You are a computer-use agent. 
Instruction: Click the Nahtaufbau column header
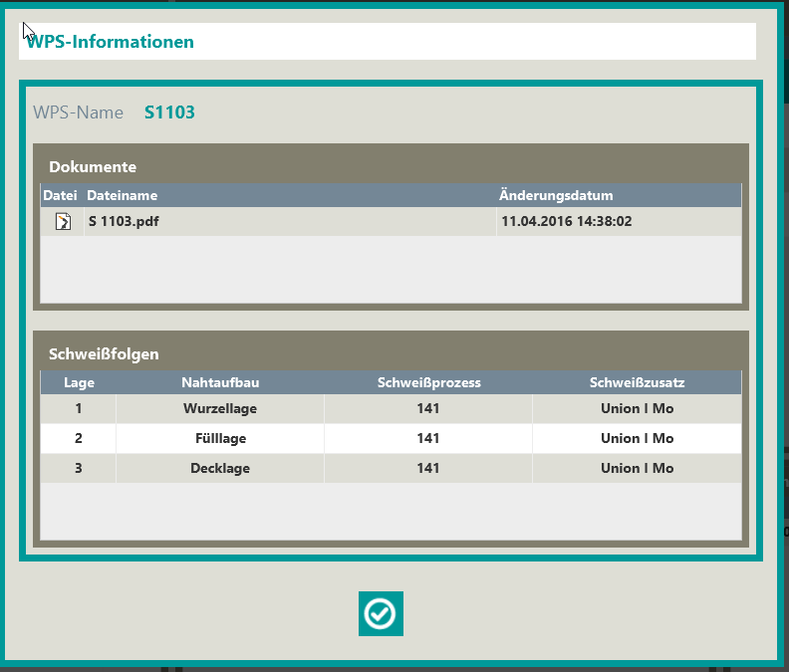click(x=220, y=382)
